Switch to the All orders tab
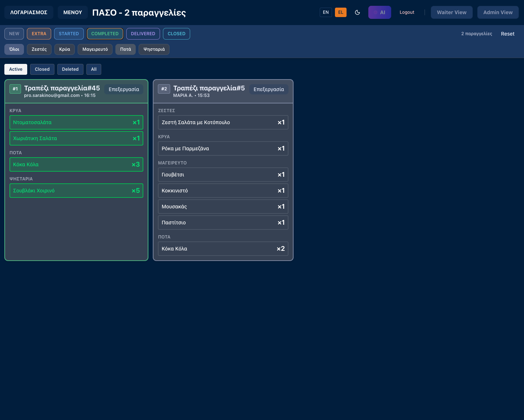The width and height of the screenshot is (524, 420). tap(94, 69)
